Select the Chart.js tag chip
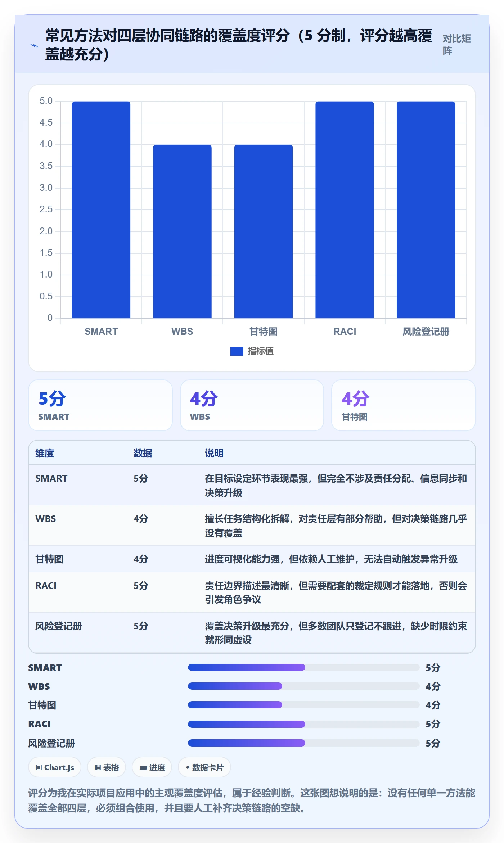 point(55,767)
